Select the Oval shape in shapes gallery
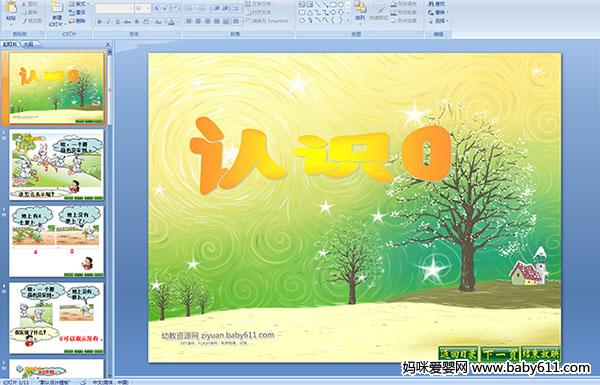The height and width of the screenshot is (385, 600). [341, 4]
